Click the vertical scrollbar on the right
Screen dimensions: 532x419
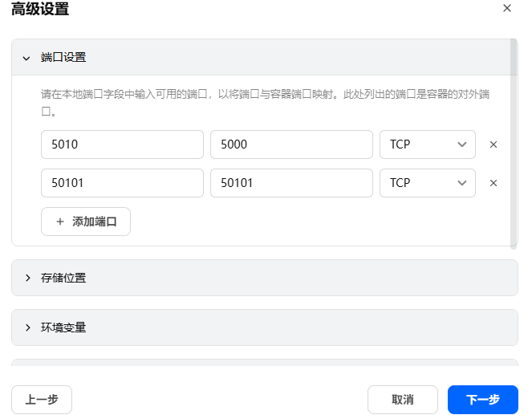click(514, 144)
